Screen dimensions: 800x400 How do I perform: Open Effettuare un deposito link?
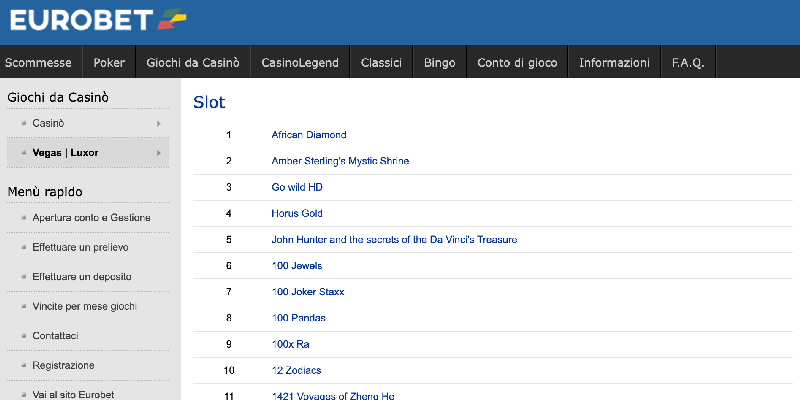point(82,277)
